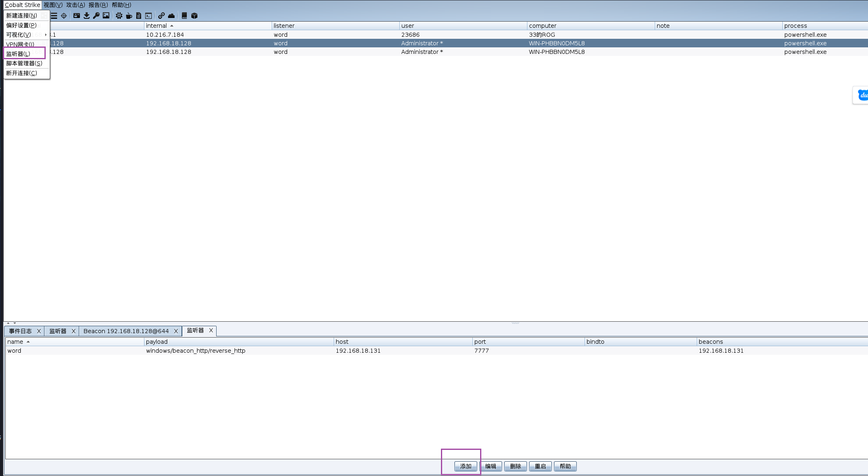Sort sessions by computer column
This screenshot has height=476, width=868.
tap(591, 26)
